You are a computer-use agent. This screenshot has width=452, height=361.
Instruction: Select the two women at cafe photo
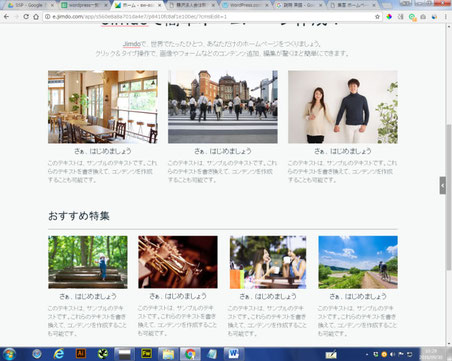tap(268, 262)
